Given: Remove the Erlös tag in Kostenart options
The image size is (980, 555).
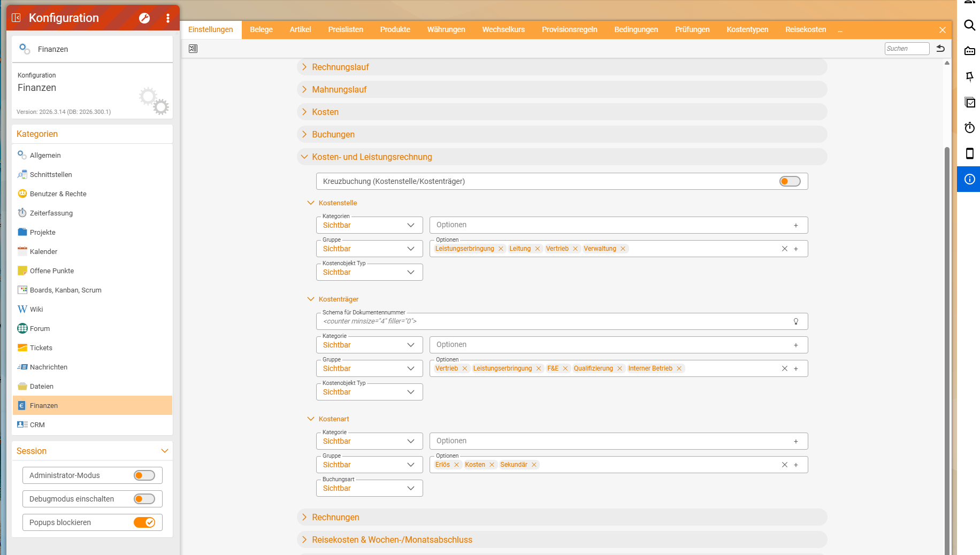Looking at the screenshot, I should tap(456, 465).
